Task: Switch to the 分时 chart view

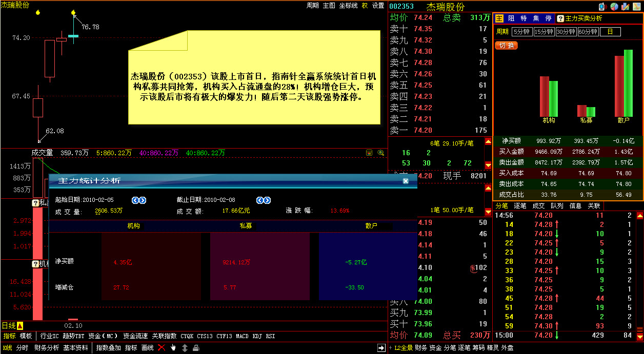Action: (22, 348)
